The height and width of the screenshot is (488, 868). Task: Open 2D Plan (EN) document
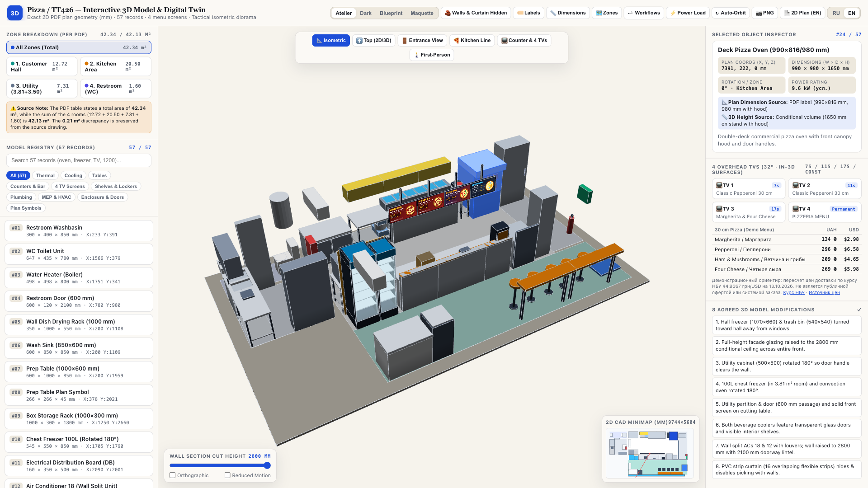click(802, 13)
